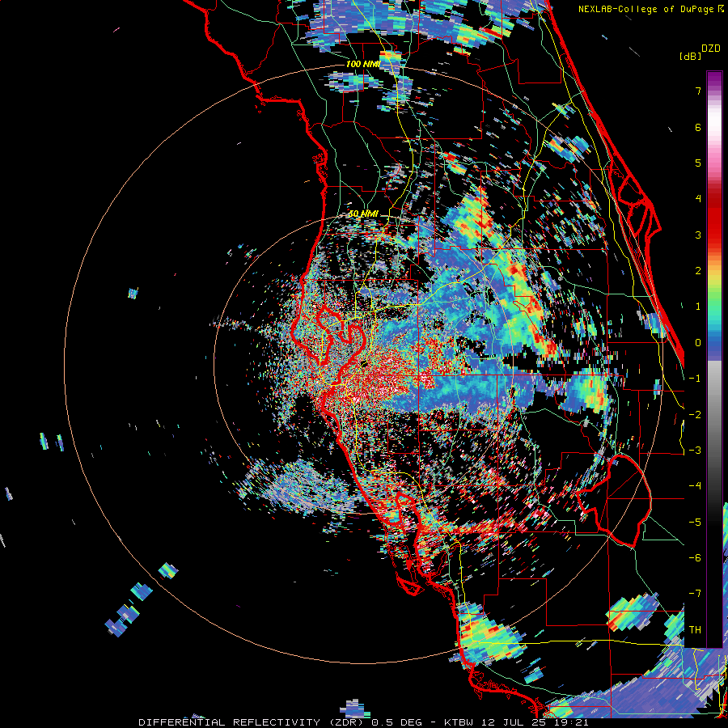Click the 4 value on the color scale
This screenshot has width=728, height=728.
point(698,199)
